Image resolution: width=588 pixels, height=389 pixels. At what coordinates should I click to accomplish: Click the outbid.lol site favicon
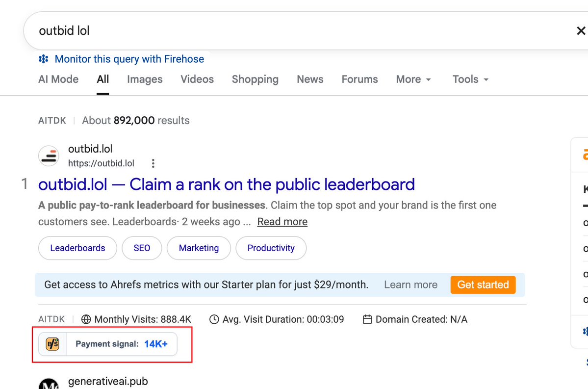click(x=49, y=156)
